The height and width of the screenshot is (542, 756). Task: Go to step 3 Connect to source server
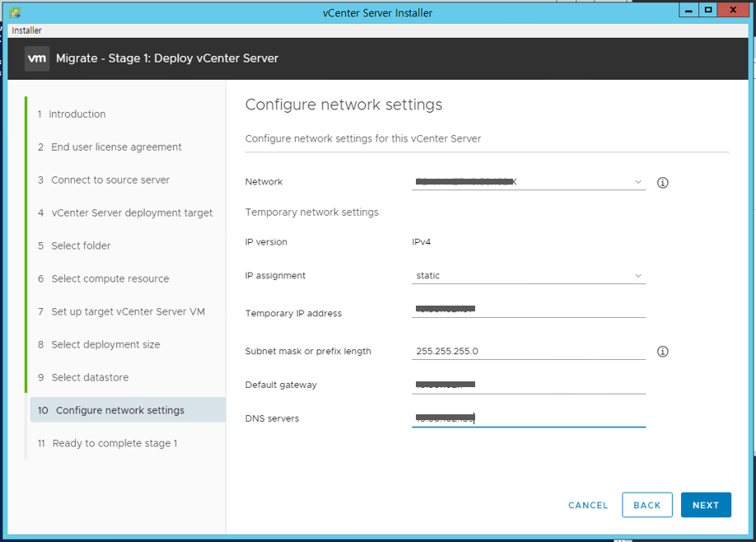coord(104,180)
